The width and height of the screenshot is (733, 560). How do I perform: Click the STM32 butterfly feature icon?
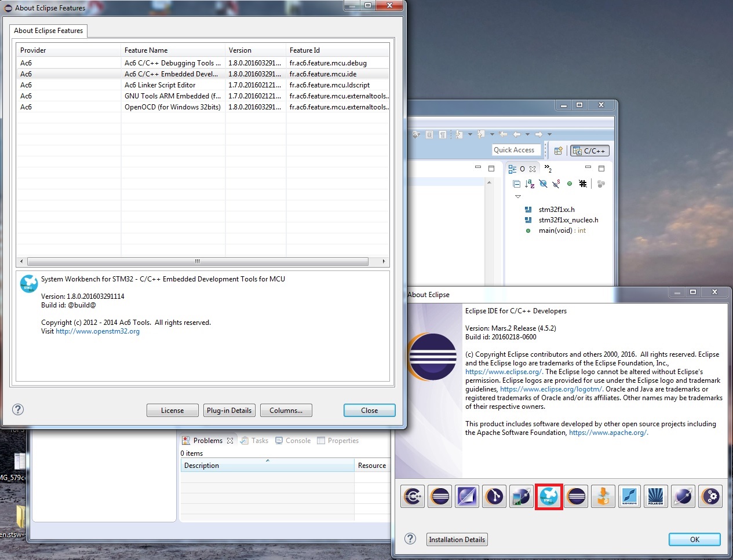coord(549,496)
